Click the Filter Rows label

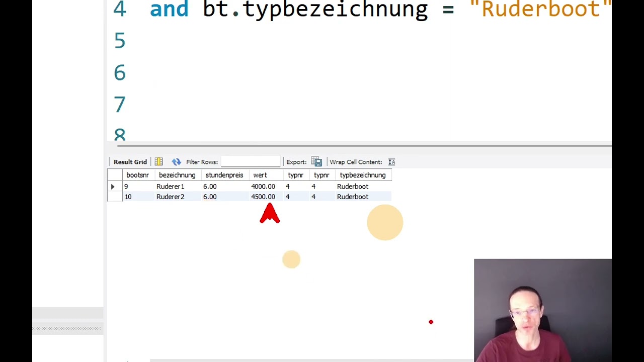pos(202,162)
